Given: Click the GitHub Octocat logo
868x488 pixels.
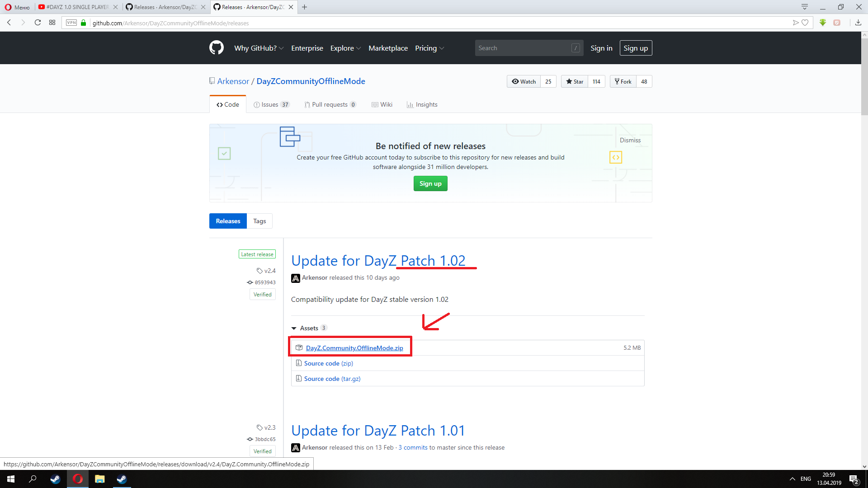Looking at the screenshot, I should (x=217, y=48).
